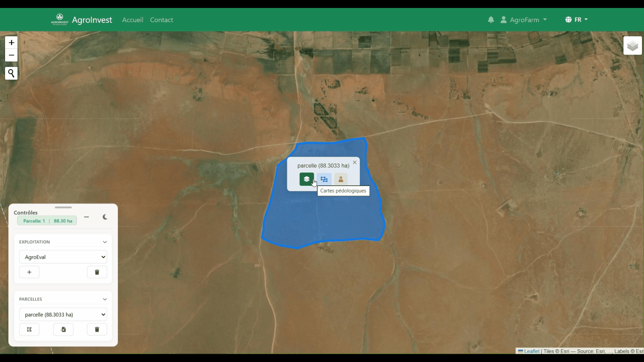Screen dimensions: 644x362
Task: Open the map search tool
Action: [11, 73]
